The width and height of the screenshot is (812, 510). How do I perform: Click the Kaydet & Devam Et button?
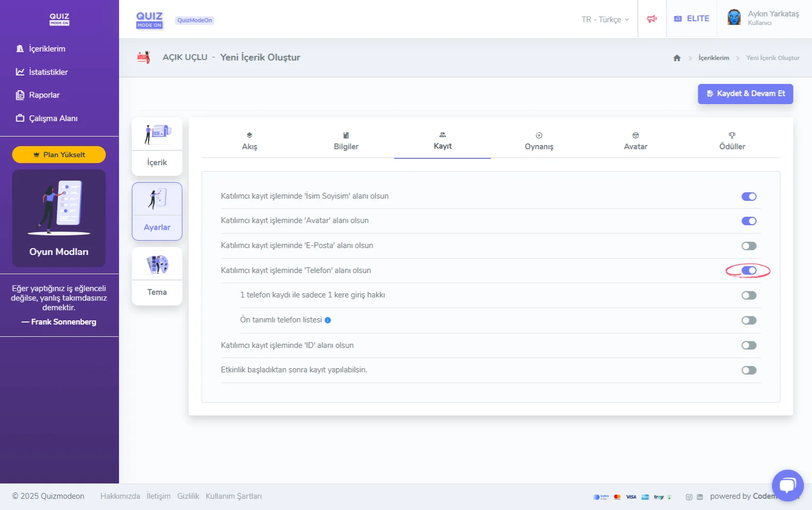(x=745, y=93)
